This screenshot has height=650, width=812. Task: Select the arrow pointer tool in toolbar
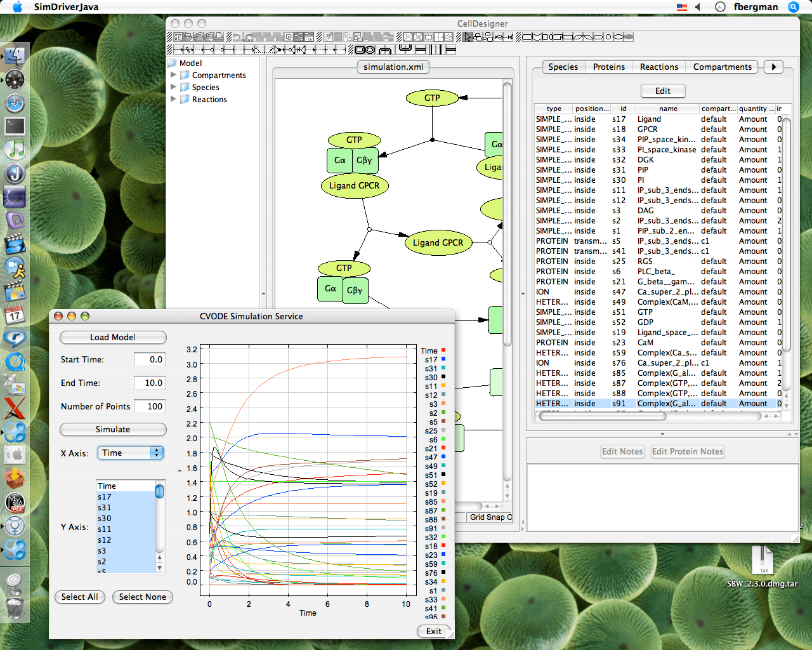(x=468, y=37)
